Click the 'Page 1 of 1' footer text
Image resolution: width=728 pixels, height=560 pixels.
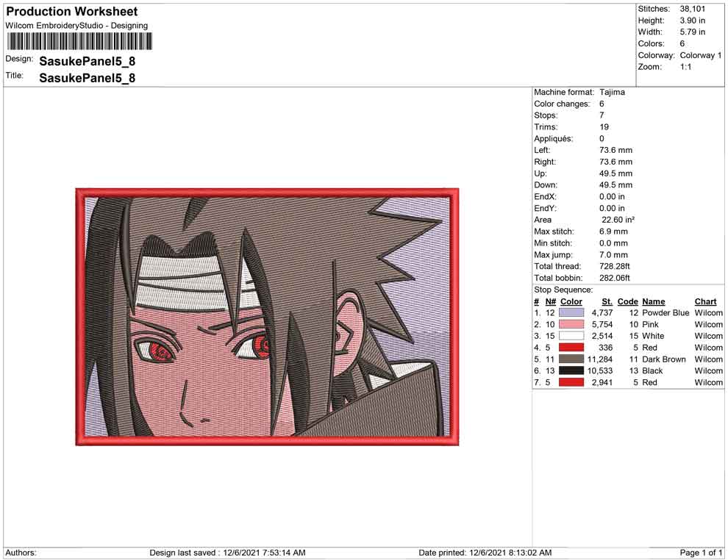(701, 553)
